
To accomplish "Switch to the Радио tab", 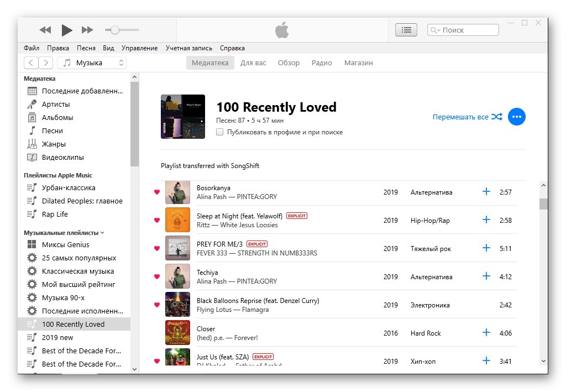I will (x=322, y=63).
